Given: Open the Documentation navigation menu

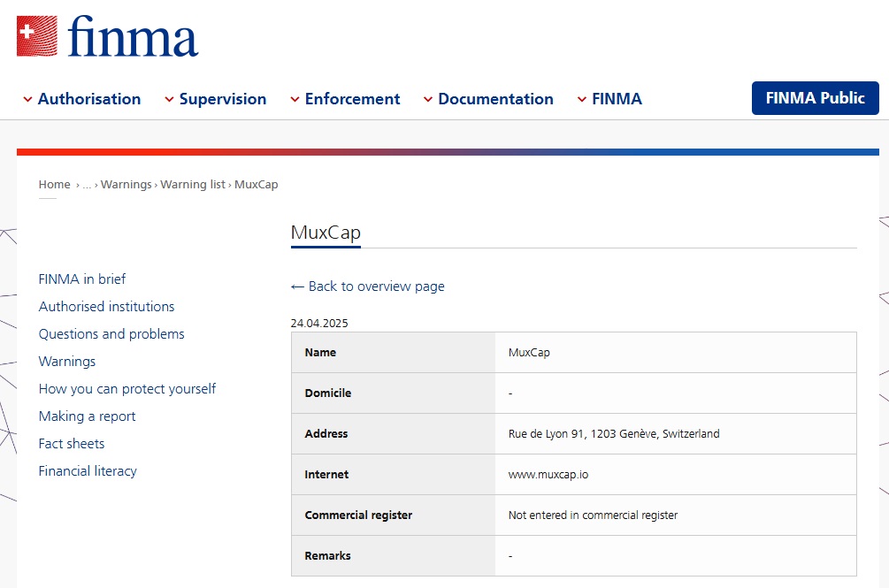Looking at the screenshot, I should [488, 99].
